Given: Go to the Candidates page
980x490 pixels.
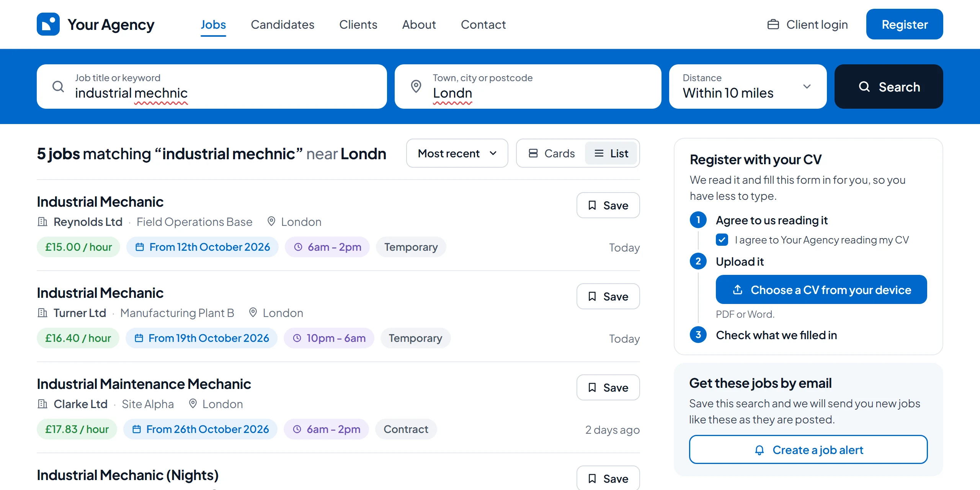Looking at the screenshot, I should pos(283,24).
